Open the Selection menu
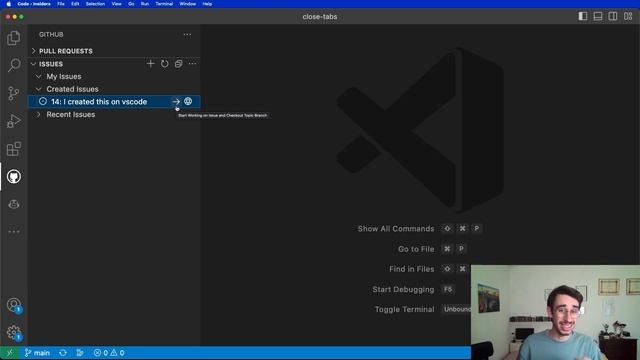This screenshot has width=640, height=360. 95,4
